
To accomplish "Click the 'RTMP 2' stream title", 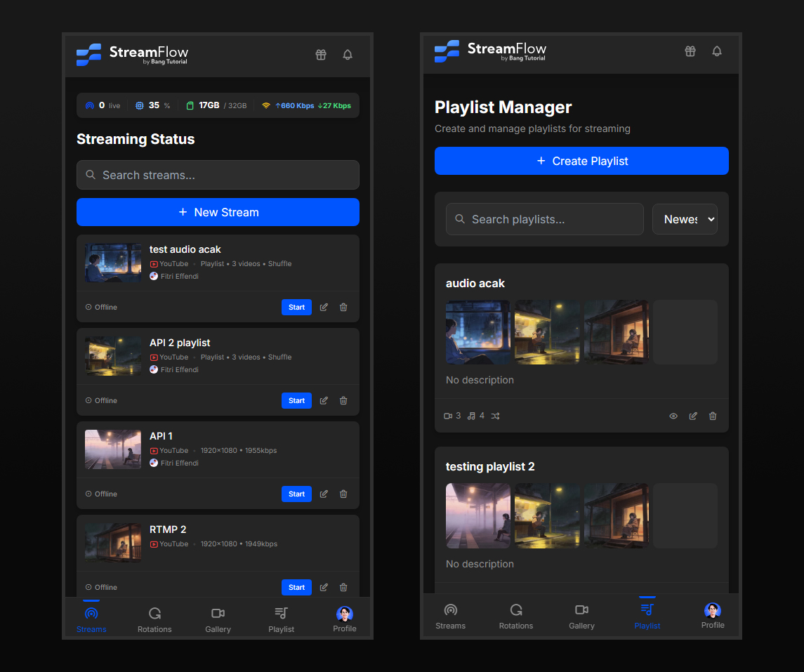I will (168, 529).
